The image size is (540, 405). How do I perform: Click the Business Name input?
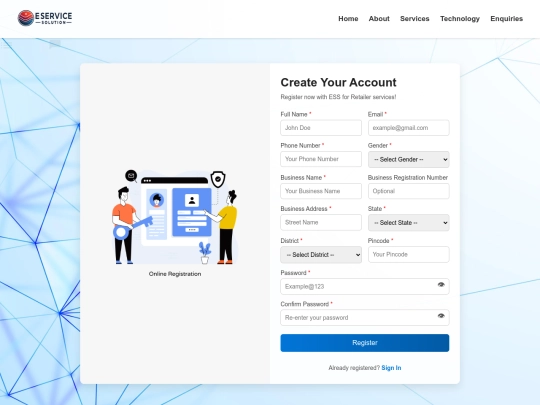click(321, 191)
